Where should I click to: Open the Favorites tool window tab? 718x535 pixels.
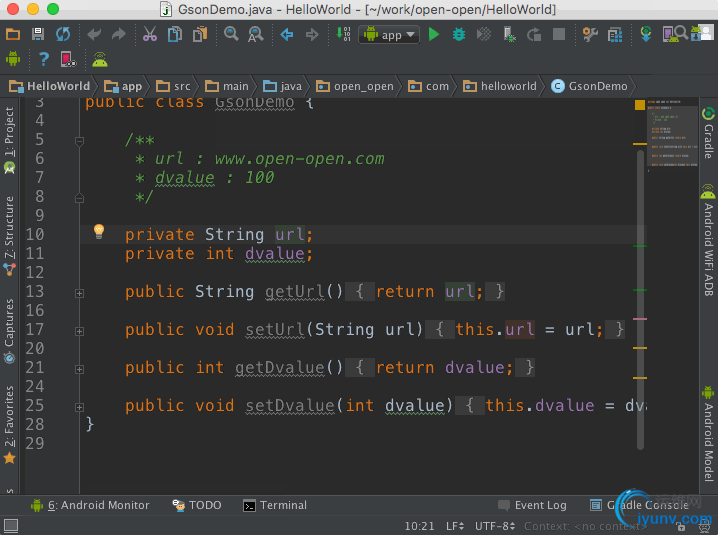pyautogui.click(x=9, y=425)
